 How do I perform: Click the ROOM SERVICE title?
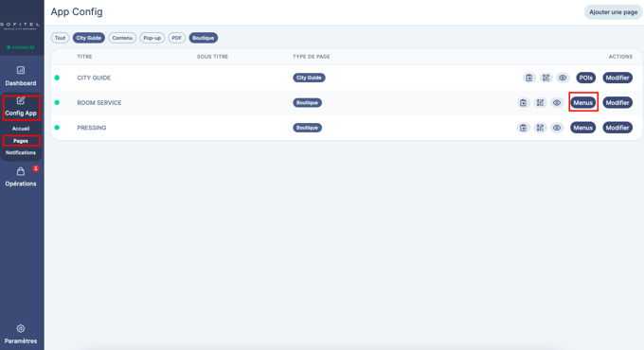[99, 102]
